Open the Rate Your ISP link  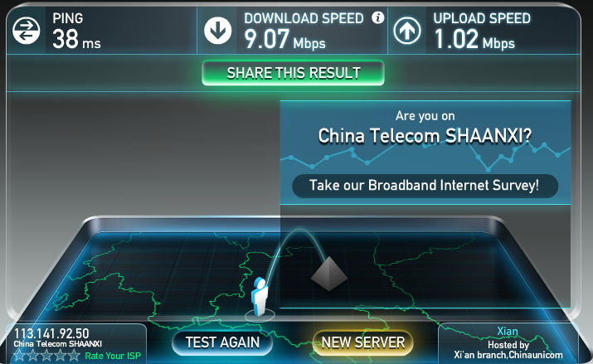coord(113,356)
